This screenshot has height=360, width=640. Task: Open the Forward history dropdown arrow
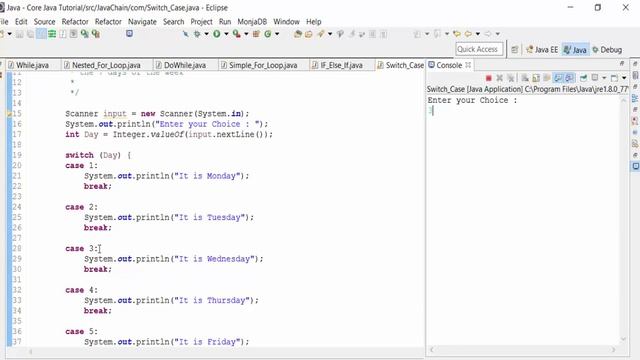[498, 34]
